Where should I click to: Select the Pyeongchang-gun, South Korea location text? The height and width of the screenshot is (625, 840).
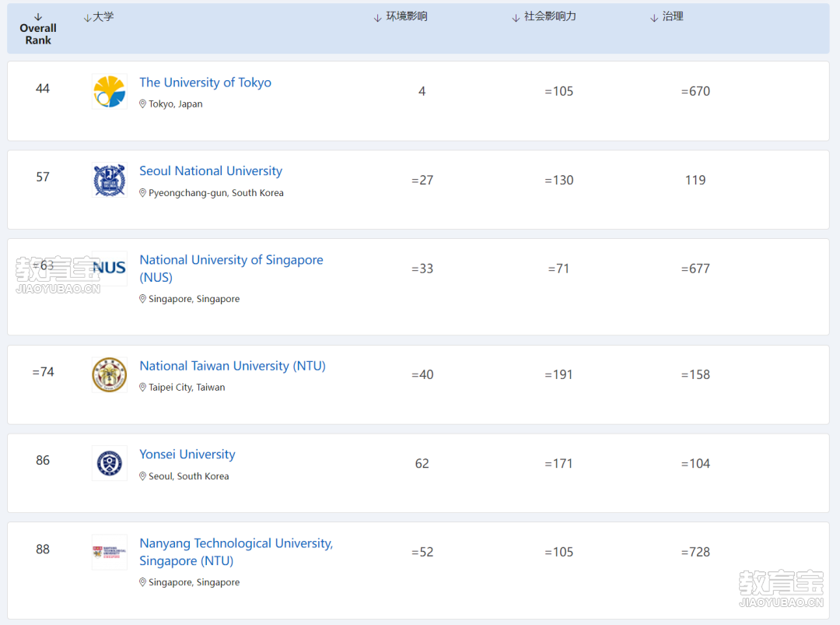click(216, 193)
